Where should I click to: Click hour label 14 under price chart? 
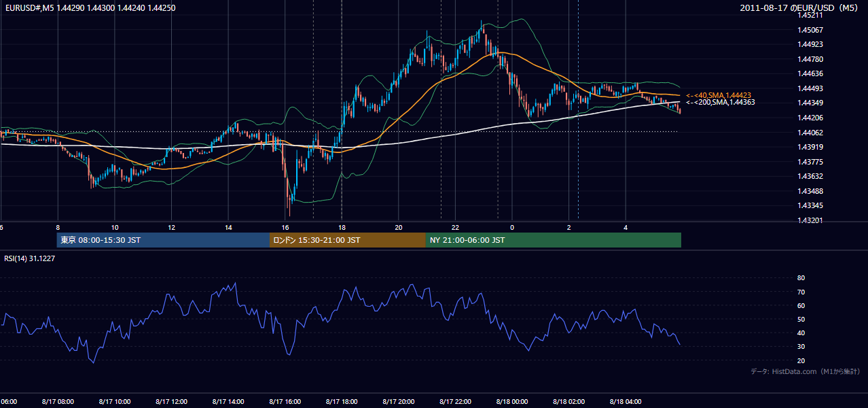click(229, 227)
